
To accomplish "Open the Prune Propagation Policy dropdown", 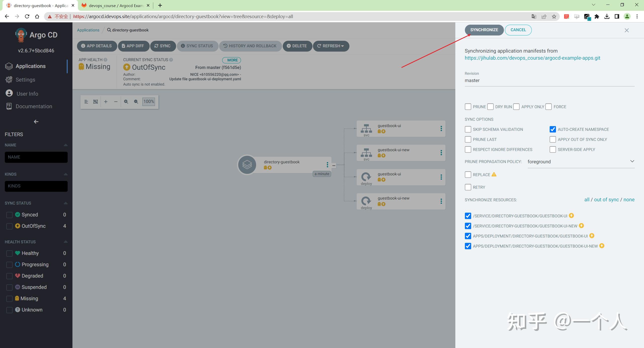I will pyautogui.click(x=581, y=162).
